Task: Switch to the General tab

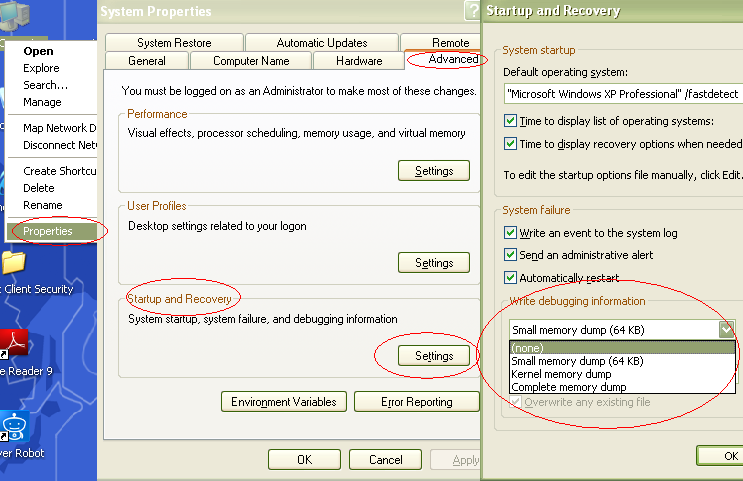Action: tap(147, 61)
